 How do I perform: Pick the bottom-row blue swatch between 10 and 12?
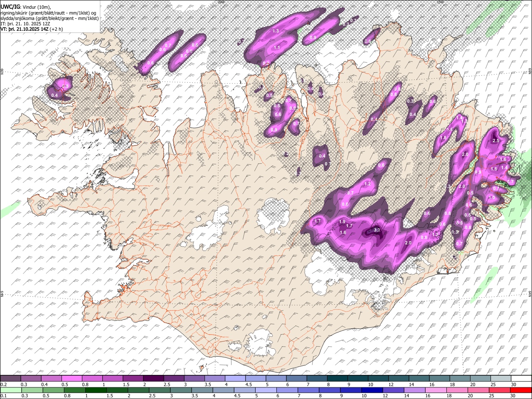point(373,390)
